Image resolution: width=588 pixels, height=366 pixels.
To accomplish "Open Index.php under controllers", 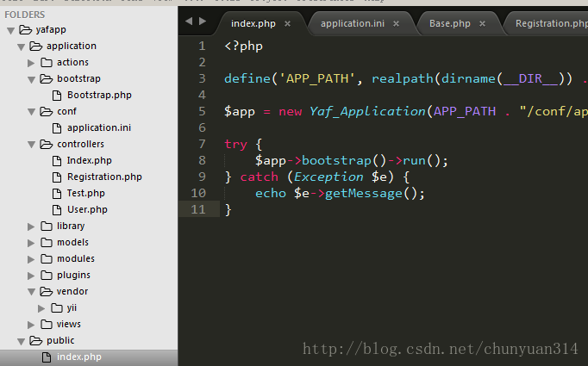I will tap(90, 161).
